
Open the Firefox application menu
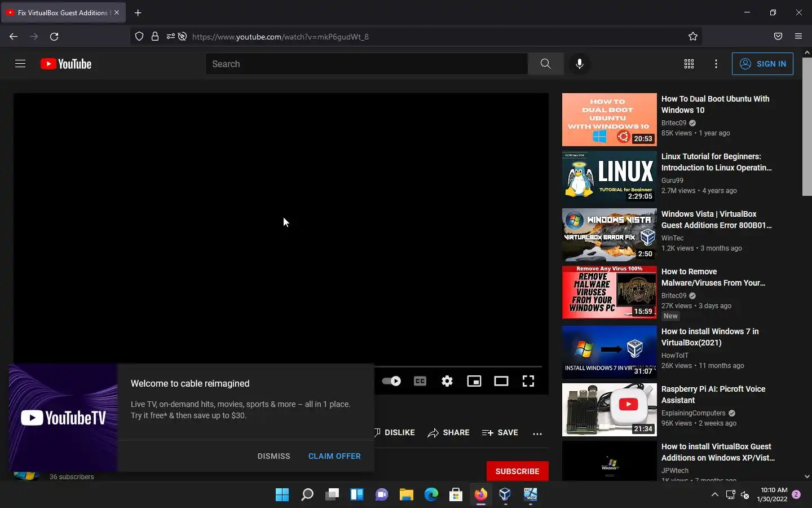798,37
